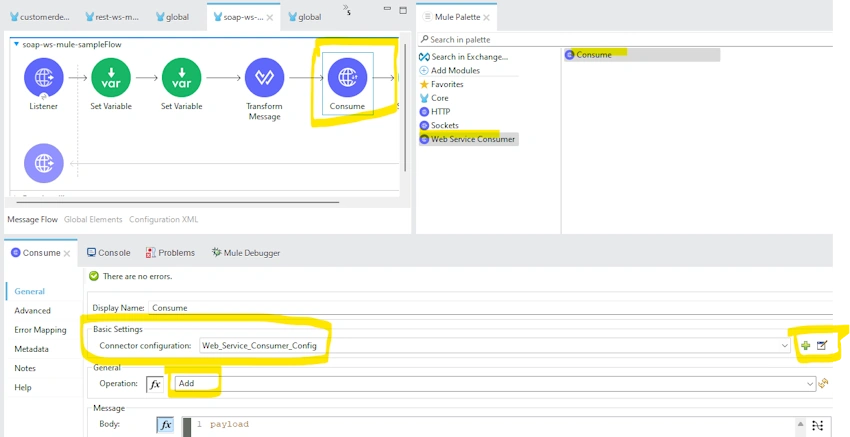Open Core module in palette

434,98
